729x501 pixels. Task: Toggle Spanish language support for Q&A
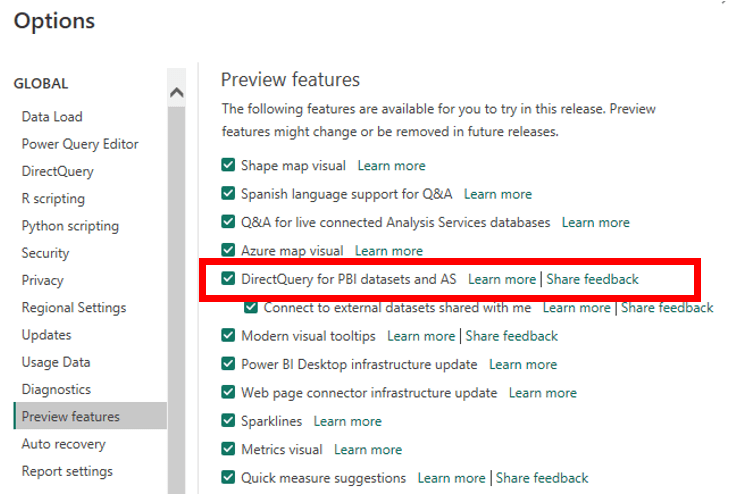coord(228,193)
